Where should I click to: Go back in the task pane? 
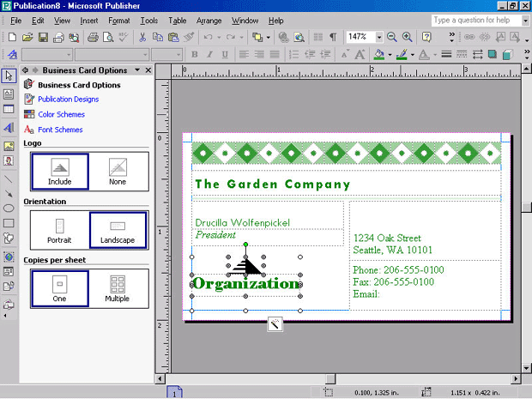point(25,70)
